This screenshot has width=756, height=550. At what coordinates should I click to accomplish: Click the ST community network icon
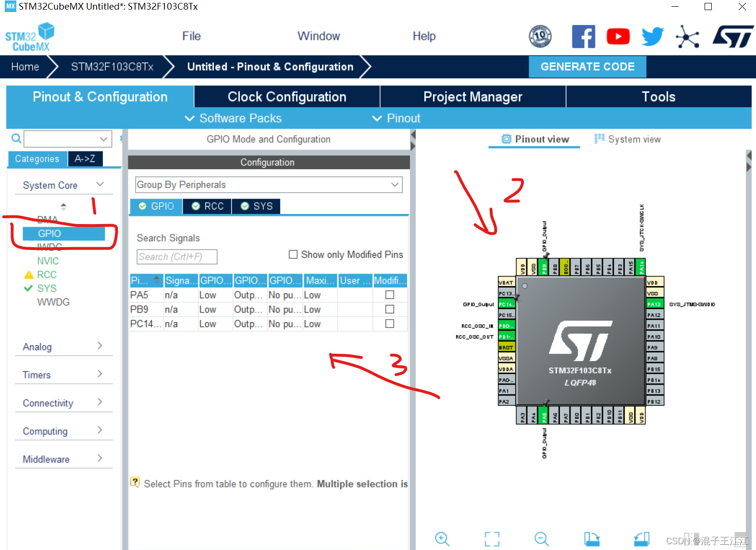point(687,37)
